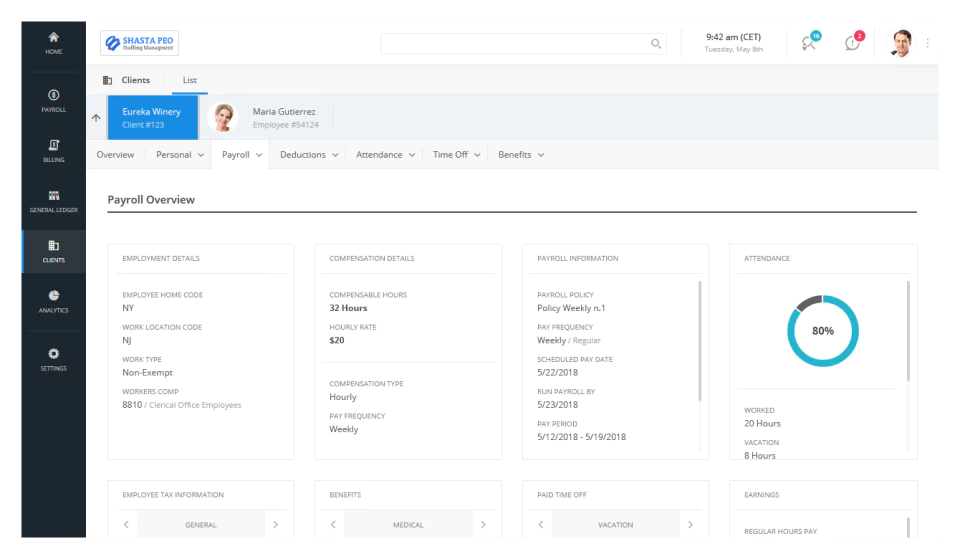Click the Eureka Winery client tile
This screenshot has width=960, height=559.
(x=152, y=118)
